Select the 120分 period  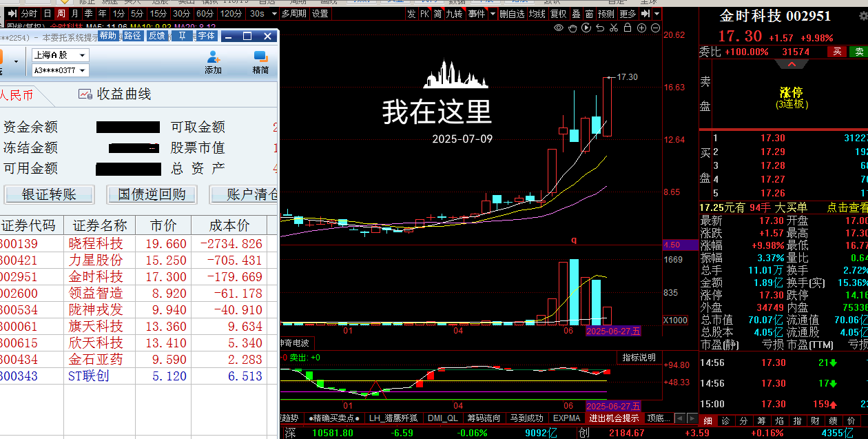pyautogui.click(x=230, y=14)
